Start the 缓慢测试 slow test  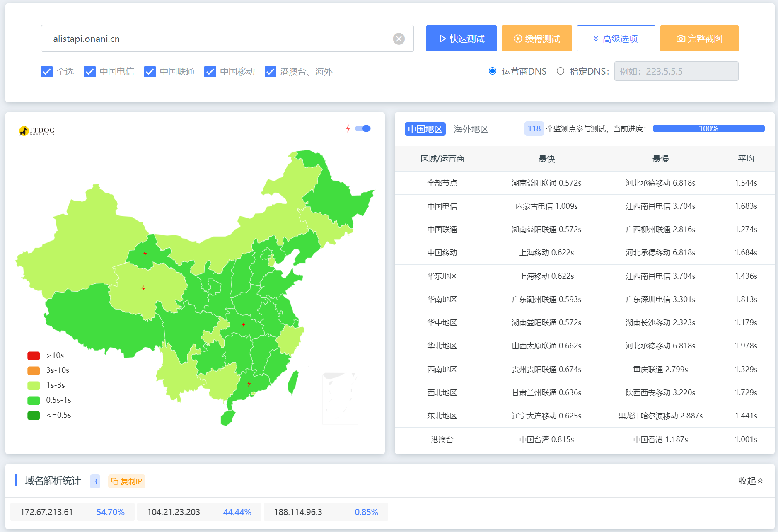[537, 39]
